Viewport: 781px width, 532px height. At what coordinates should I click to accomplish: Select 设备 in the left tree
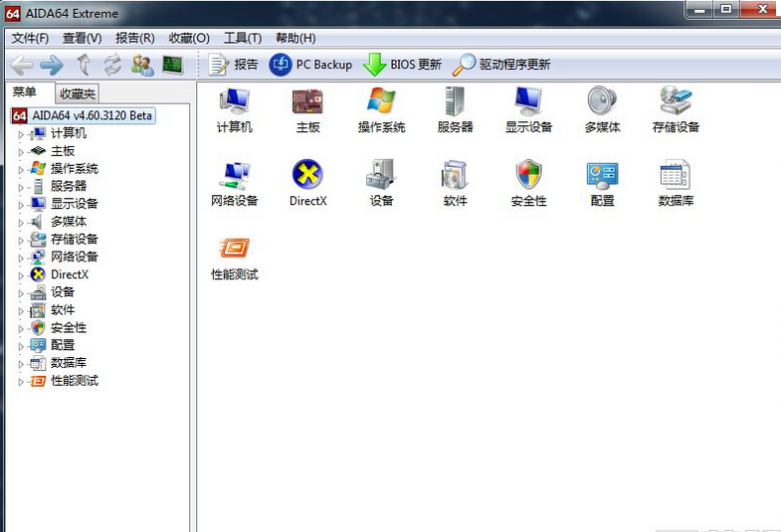point(63,292)
